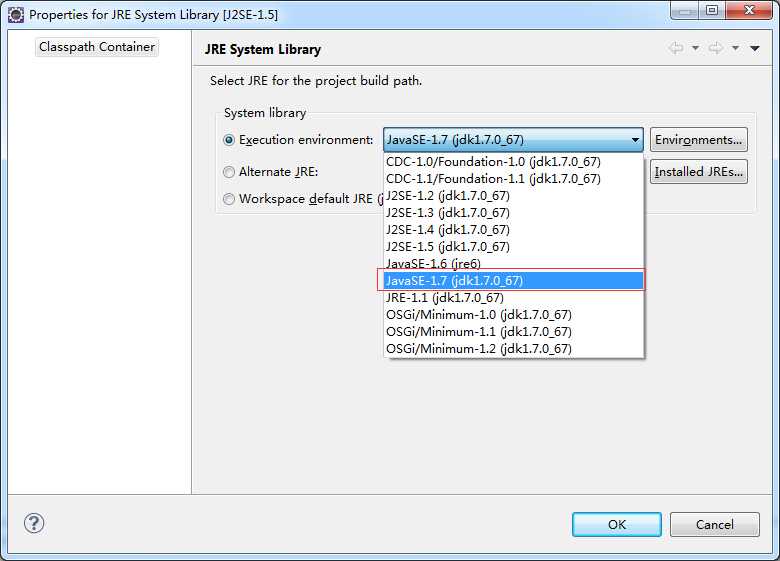780x561 pixels.
Task: Choose J2SE-1.5 (jdk1.7.0_67) option
Action: coord(514,247)
